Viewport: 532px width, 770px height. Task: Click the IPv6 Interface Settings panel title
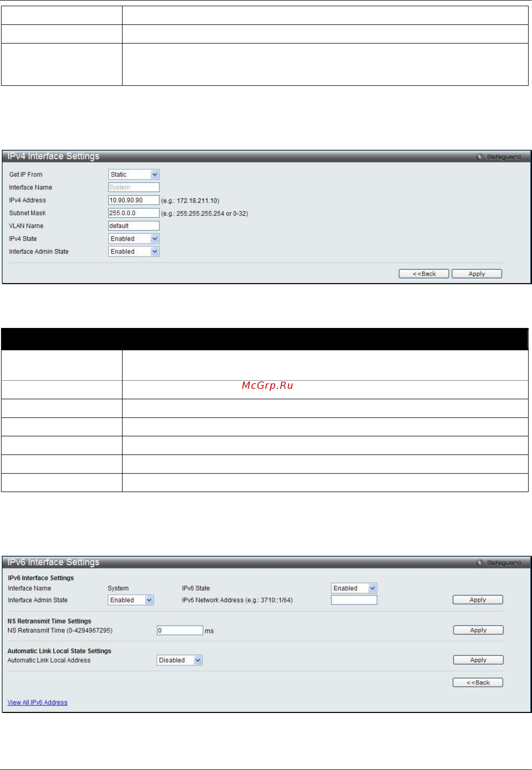pos(53,562)
